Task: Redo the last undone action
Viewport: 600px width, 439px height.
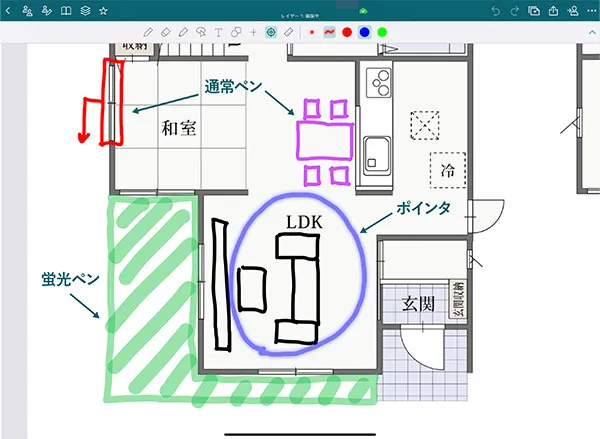Action: tap(515, 11)
